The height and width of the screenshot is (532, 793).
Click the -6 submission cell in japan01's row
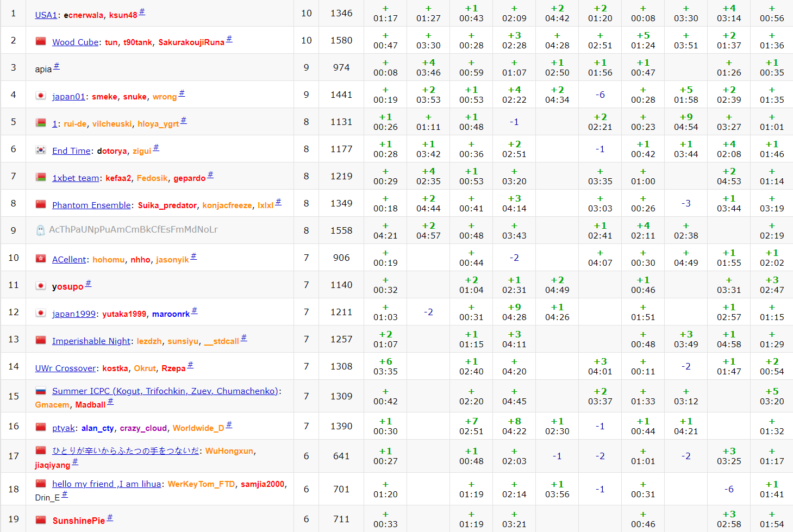coord(600,95)
